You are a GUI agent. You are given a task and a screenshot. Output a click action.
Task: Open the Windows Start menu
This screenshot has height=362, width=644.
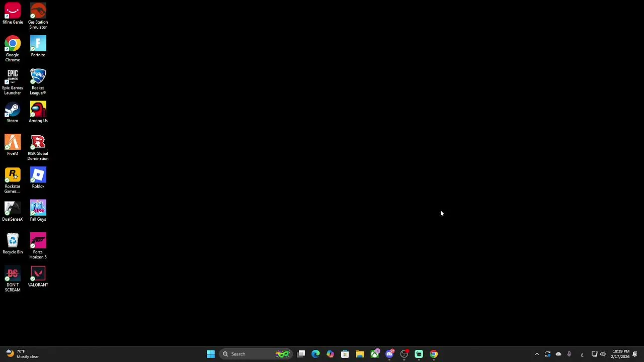pyautogui.click(x=211, y=354)
